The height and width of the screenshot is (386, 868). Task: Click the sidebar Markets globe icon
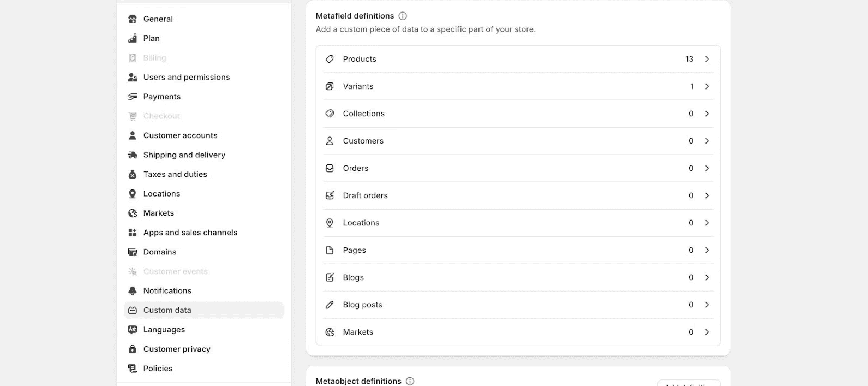(133, 213)
